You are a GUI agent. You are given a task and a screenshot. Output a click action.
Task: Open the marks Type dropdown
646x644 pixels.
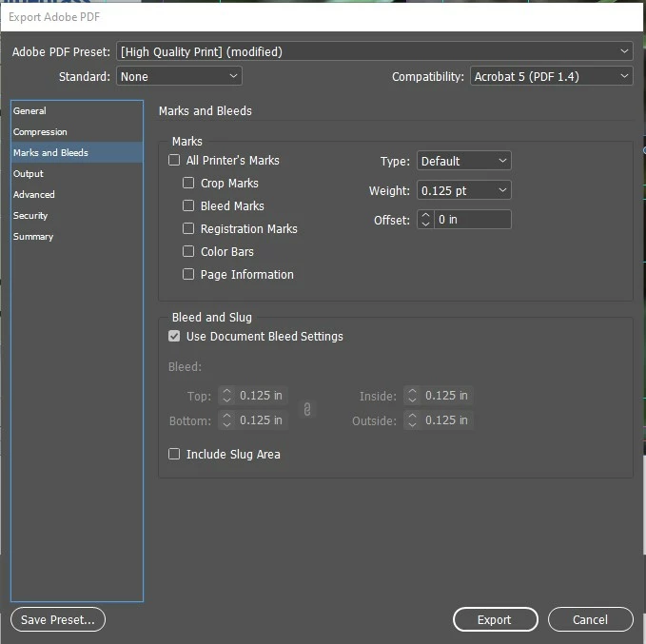point(464,161)
